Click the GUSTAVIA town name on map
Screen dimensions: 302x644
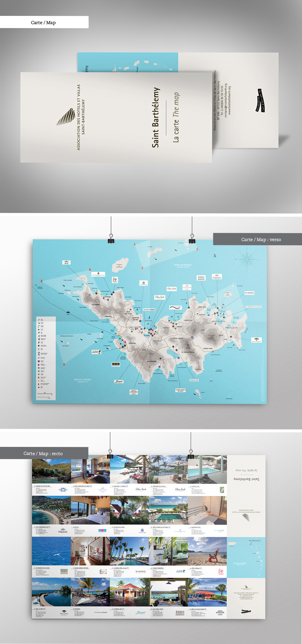(x=132, y=343)
